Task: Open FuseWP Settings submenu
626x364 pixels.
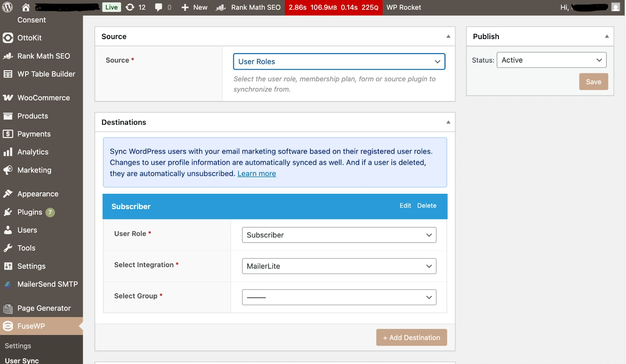Action: (18, 346)
